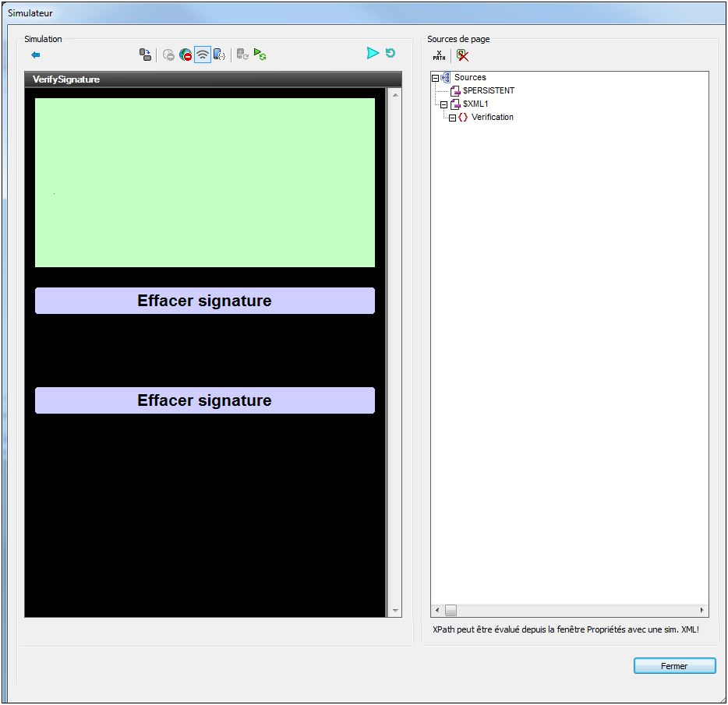Click the second Effacer signature button

tap(204, 400)
